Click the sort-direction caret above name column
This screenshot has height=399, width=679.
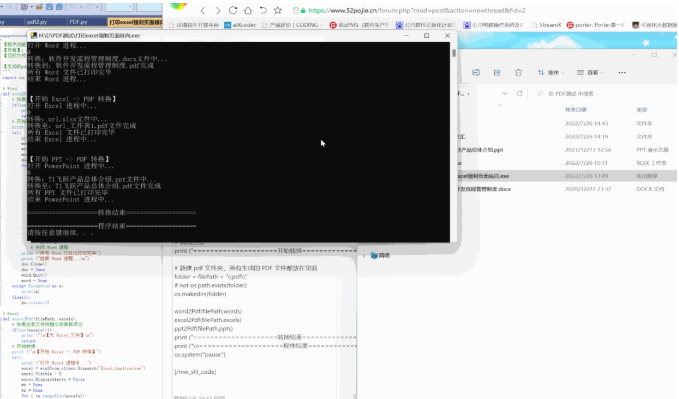[500, 105]
